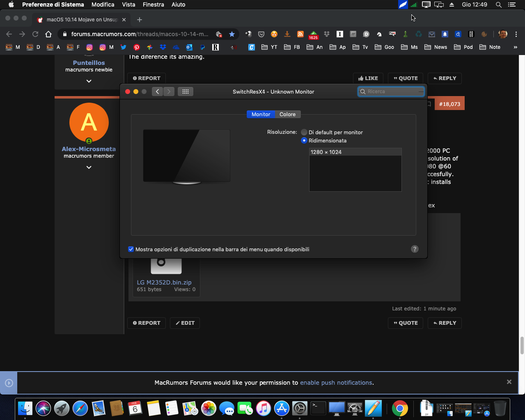525x420 pixels.
Task: Open the News bookmarks folder
Action: (436, 47)
